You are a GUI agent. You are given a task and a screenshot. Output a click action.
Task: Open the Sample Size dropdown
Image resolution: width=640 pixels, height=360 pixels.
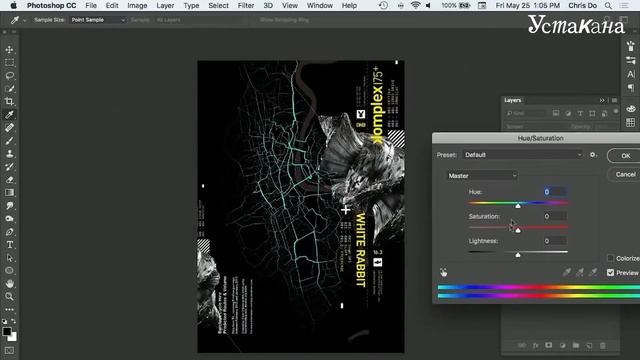[x=97, y=20]
